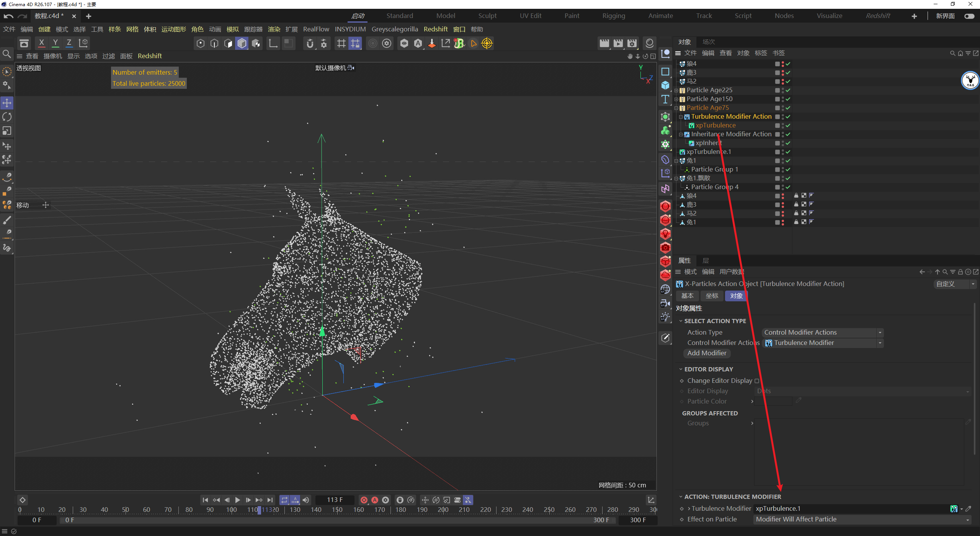Click the Text spline tool icon

coord(665,100)
